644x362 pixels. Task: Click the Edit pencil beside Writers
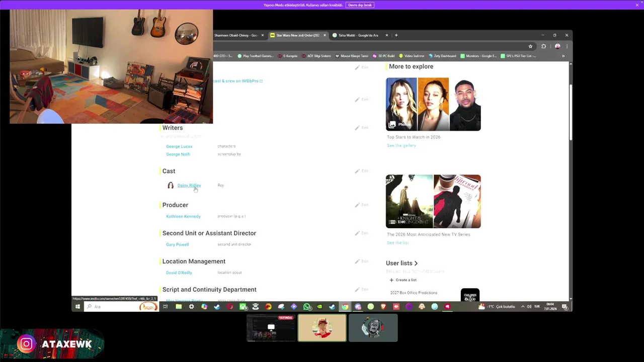click(361, 128)
